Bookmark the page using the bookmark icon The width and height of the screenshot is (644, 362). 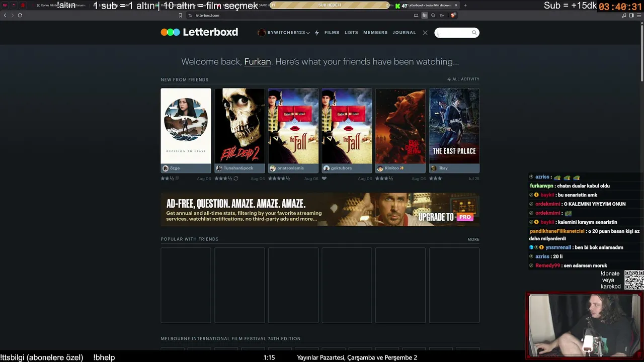[x=180, y=15]
